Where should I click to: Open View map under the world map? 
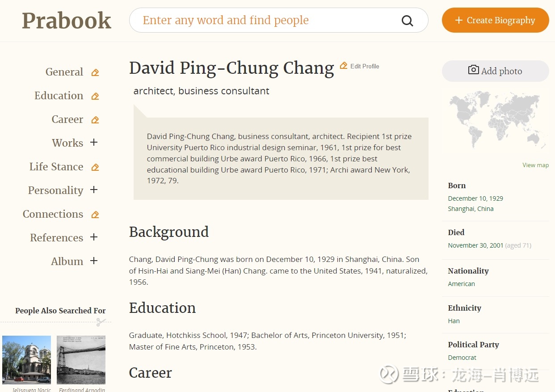[x=535, y=165]
